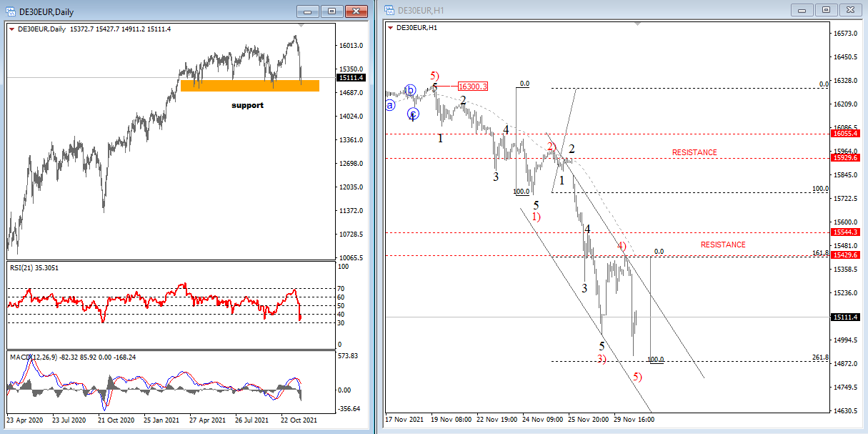Viewport: 868px width, 434px height.
Task: Click the red triangle beside DE30EUR,Daily label
Action: click(x=12, y=29)
